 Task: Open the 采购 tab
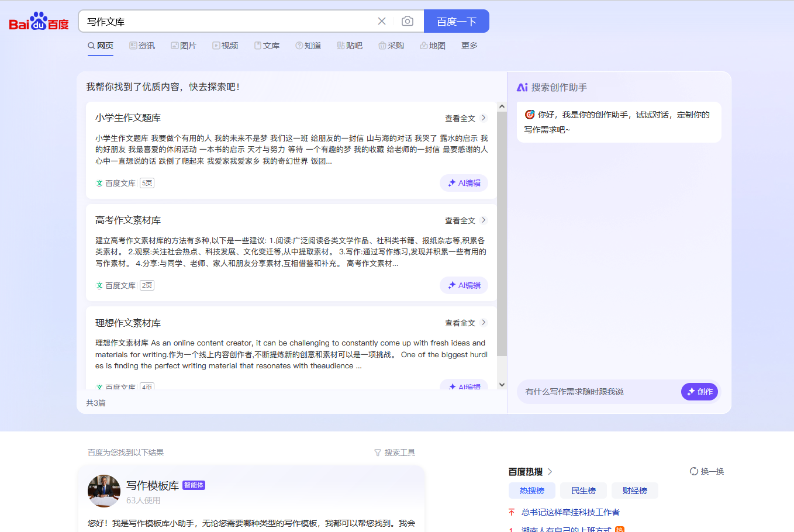tap(391, 46)
